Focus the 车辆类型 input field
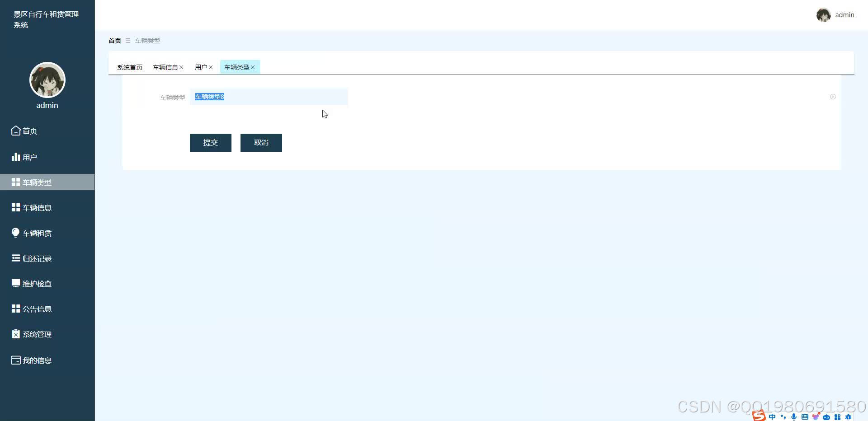Screen dimensions: 868x421 point(269,97)
